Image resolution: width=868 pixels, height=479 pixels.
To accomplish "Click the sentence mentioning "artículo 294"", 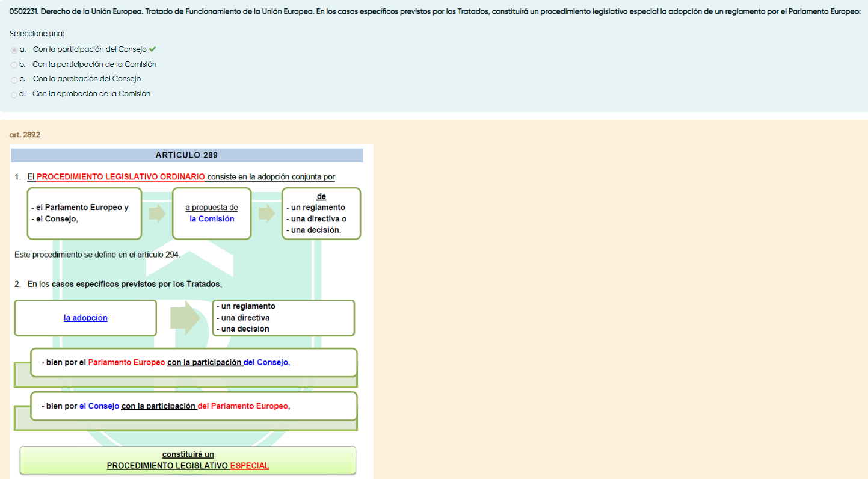I will [x=97, y=255].
